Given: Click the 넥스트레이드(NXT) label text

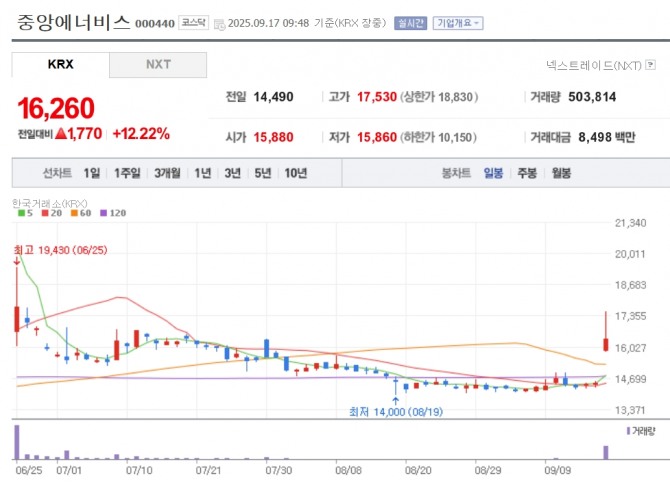Looking at the screenshot, I should click(x=594, y=65).
